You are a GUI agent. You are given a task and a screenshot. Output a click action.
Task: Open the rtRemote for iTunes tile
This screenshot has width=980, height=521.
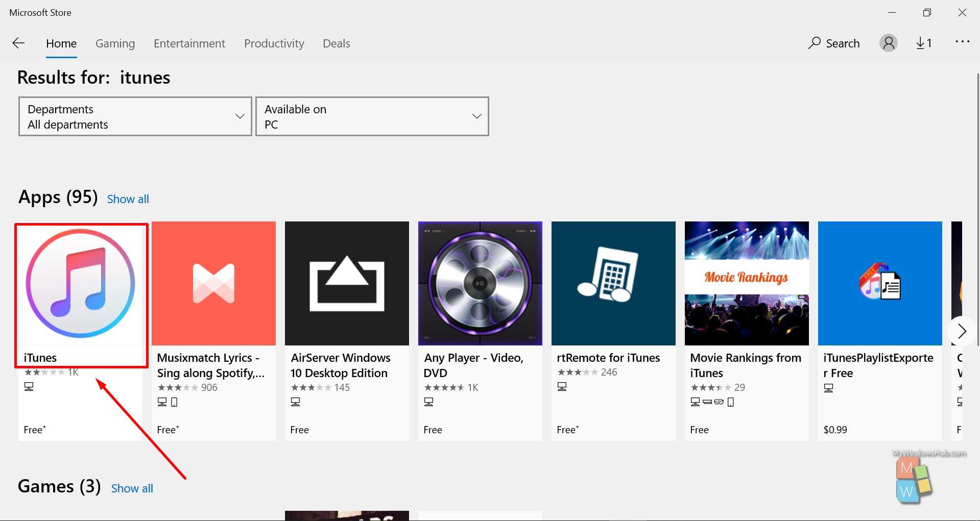[x=613, y=284]
